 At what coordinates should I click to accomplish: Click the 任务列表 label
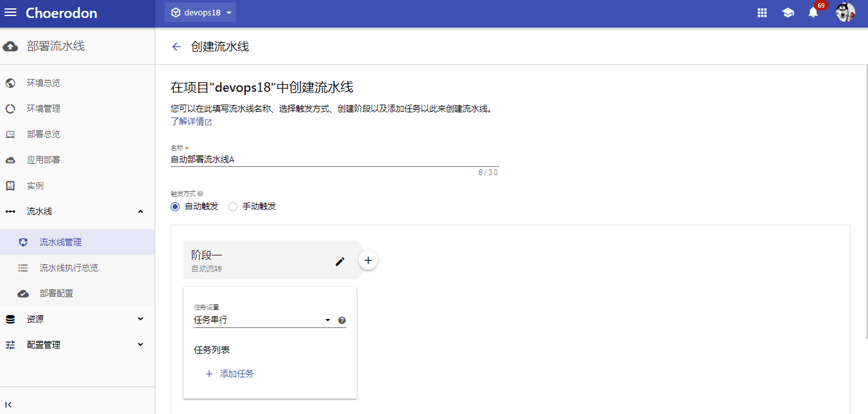click(x=212, y=350)
